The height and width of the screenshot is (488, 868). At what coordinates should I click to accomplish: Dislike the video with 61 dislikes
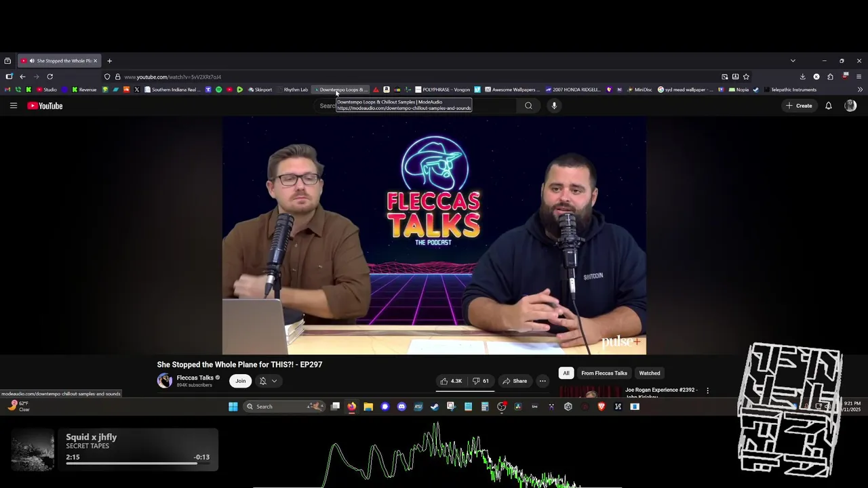click(x=481, y=381)
